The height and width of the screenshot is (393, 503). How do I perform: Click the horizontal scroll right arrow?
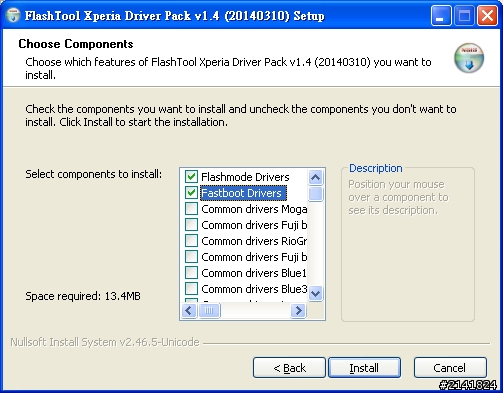point(298,311)
